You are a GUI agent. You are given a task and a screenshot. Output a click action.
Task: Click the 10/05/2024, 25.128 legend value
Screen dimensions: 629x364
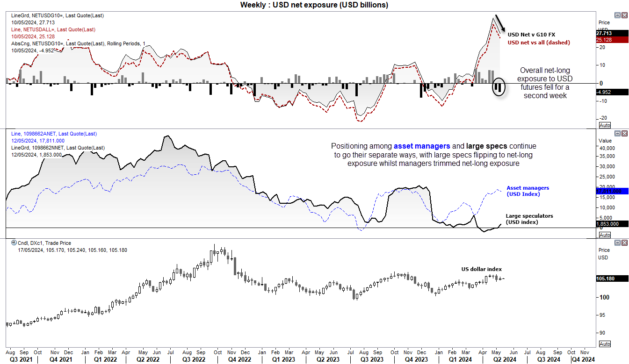tap(33, 36)
